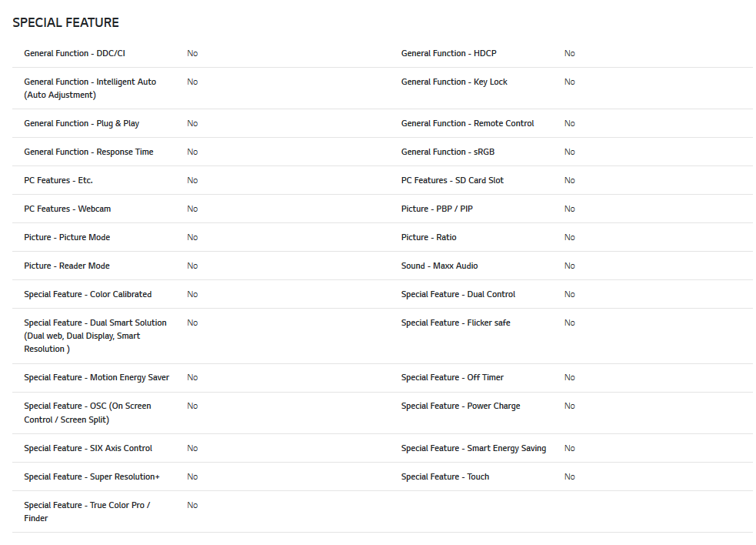Viewport: 756px width, 545px height.
Task: Click the 'No' value beside Key Lock
Action: pyautogui.click(x=569, y=82)
